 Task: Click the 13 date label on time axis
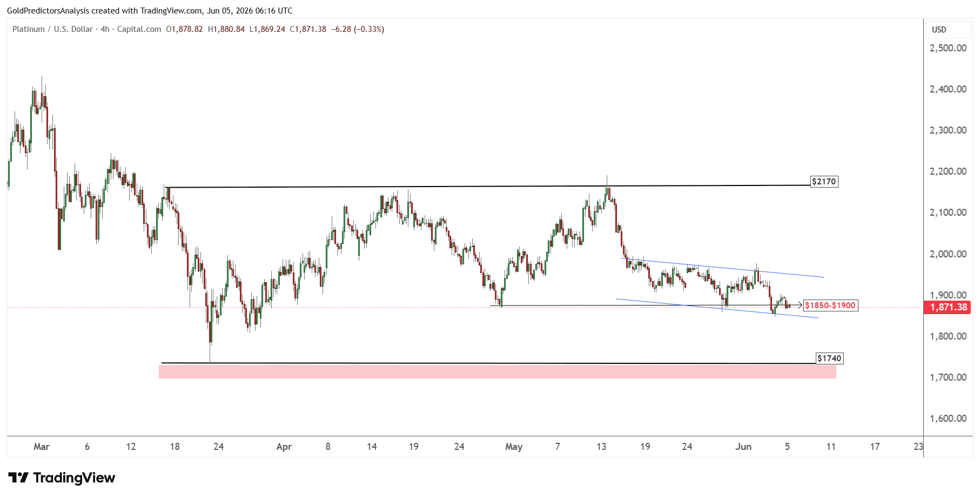(x=601, y=447)
